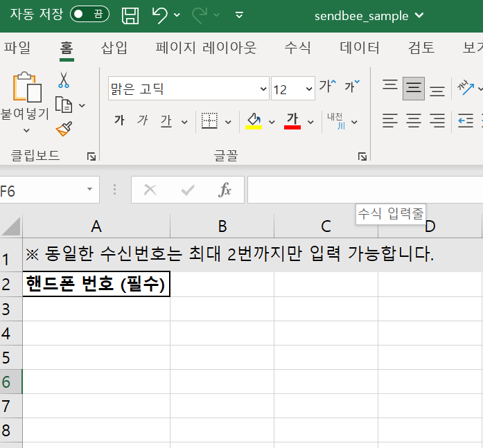This screenshot has height=448, width=483.
Task: Click the phonetic guide (내천) icon
Action: tap(336, 120)
